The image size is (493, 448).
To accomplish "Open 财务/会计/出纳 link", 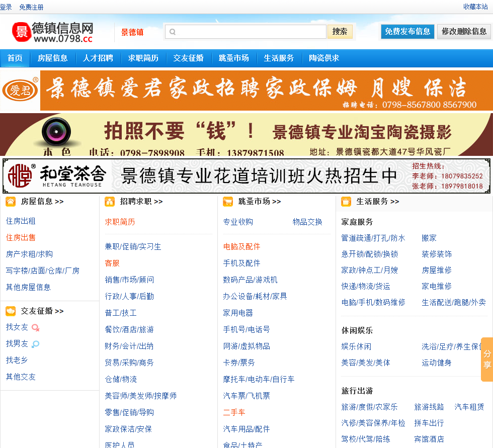I will 129,346.
